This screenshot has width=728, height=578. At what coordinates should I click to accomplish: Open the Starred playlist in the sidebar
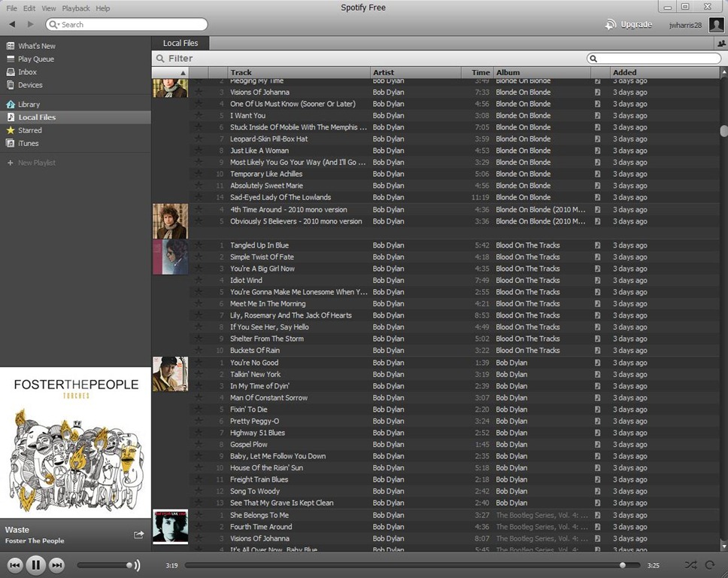point(29,130)
